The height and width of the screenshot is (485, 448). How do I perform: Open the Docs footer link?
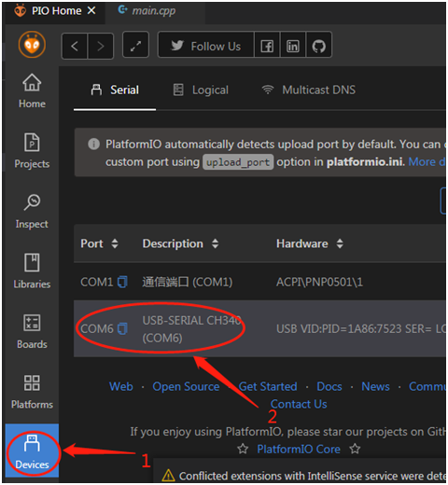point(329,386)
